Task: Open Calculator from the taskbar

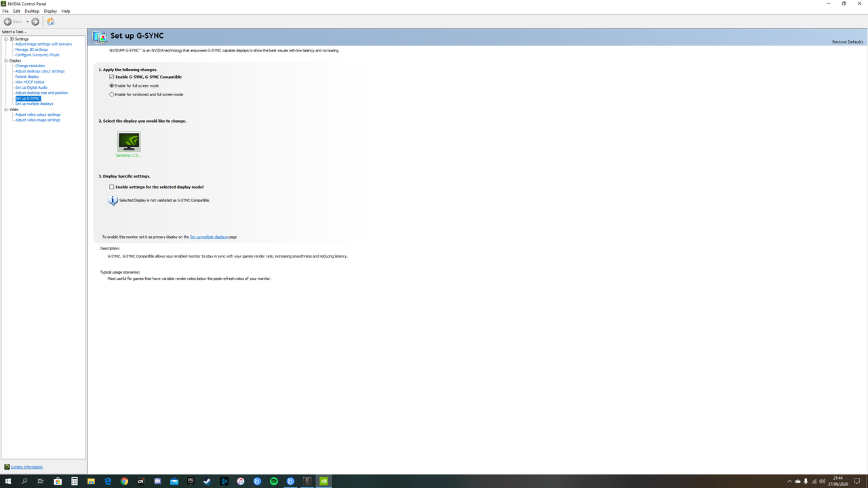Action: pyautogui.click(x=75, y=481)
